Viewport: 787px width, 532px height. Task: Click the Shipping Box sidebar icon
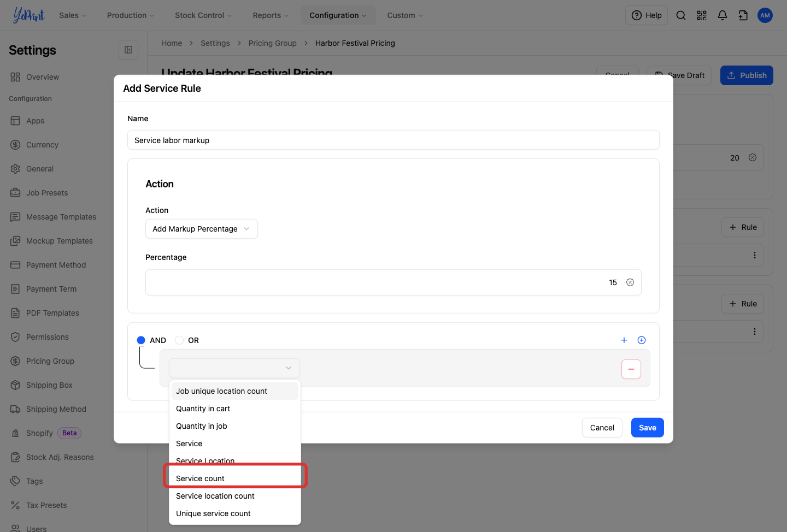pos(15,385)
